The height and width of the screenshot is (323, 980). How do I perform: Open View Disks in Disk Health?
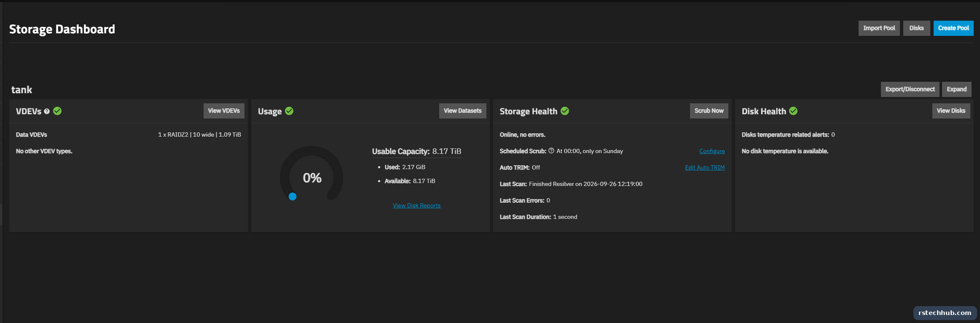point(951,111)
